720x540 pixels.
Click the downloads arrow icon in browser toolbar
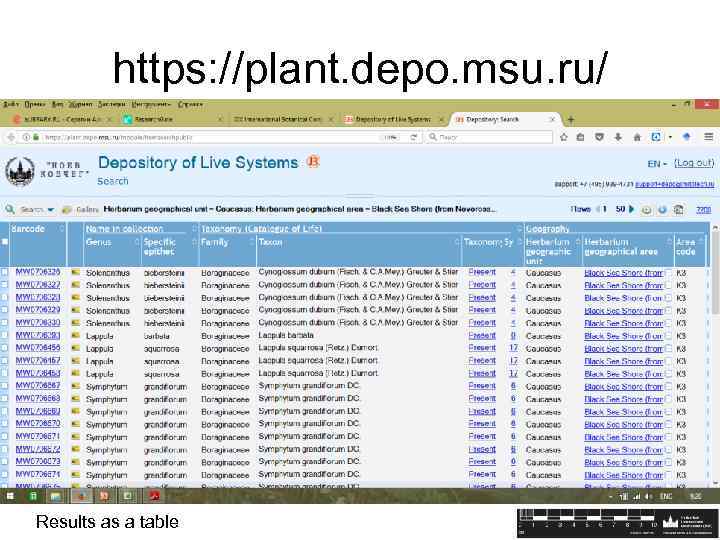[x=618, y=137]
